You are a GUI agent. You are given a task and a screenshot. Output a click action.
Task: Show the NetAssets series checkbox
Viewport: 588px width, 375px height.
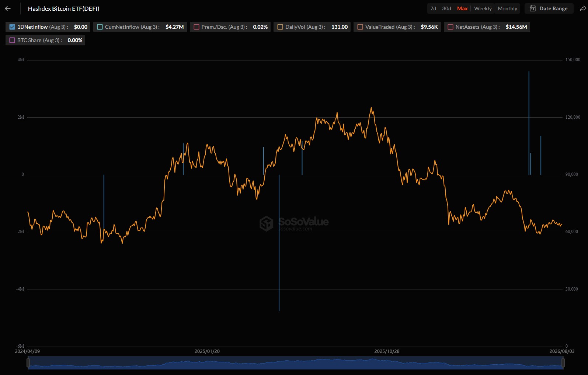(x=450, y=27)
